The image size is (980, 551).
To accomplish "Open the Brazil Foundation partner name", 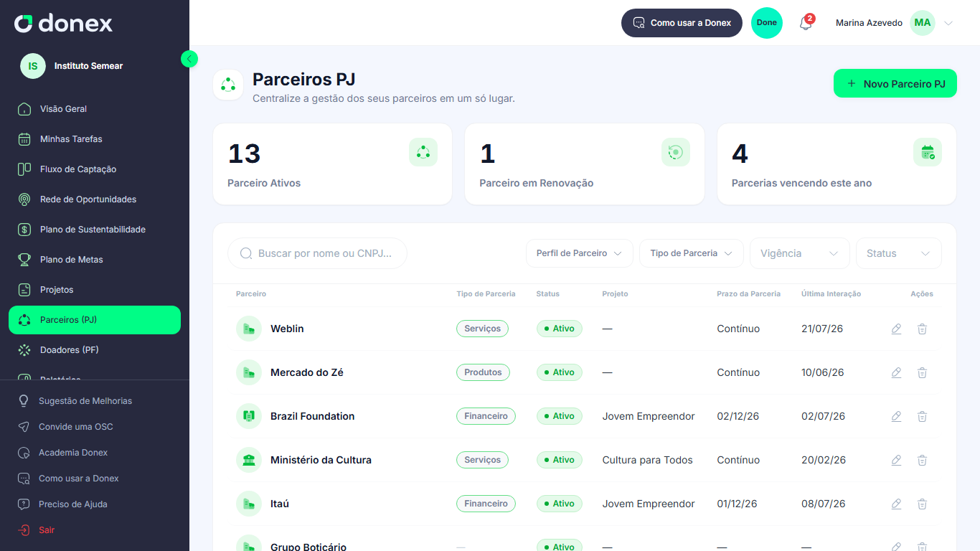I will point(313,416).
